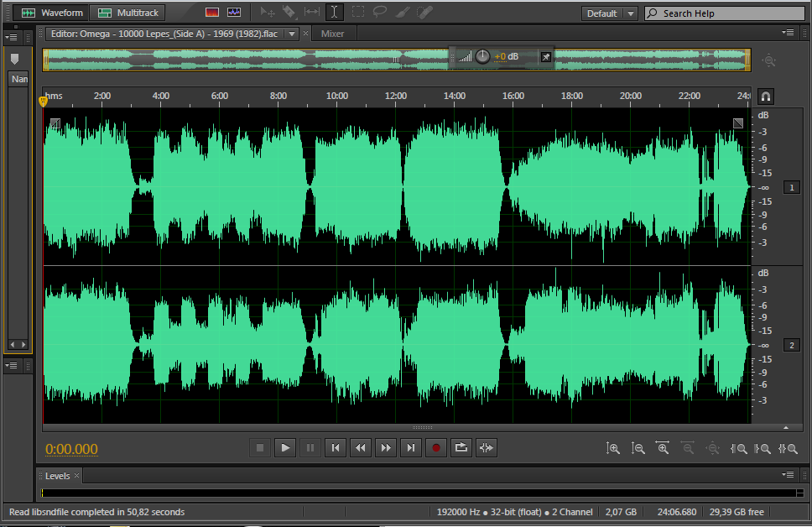The height and width of the screenshot is (527, 812).
Task: Select the Move tool
Action: [x=268, y=12]
